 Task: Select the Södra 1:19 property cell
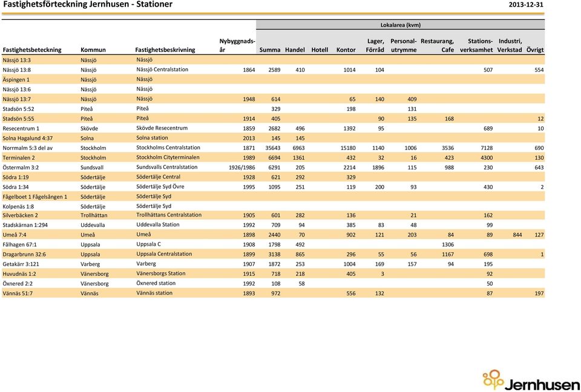pos(16,177)
